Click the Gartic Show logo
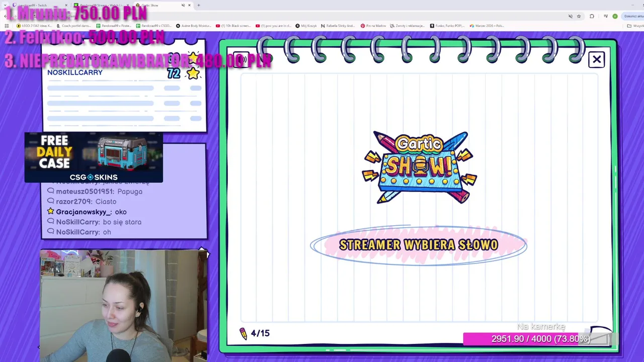This screenshot has width=644, height=362. 419,167
